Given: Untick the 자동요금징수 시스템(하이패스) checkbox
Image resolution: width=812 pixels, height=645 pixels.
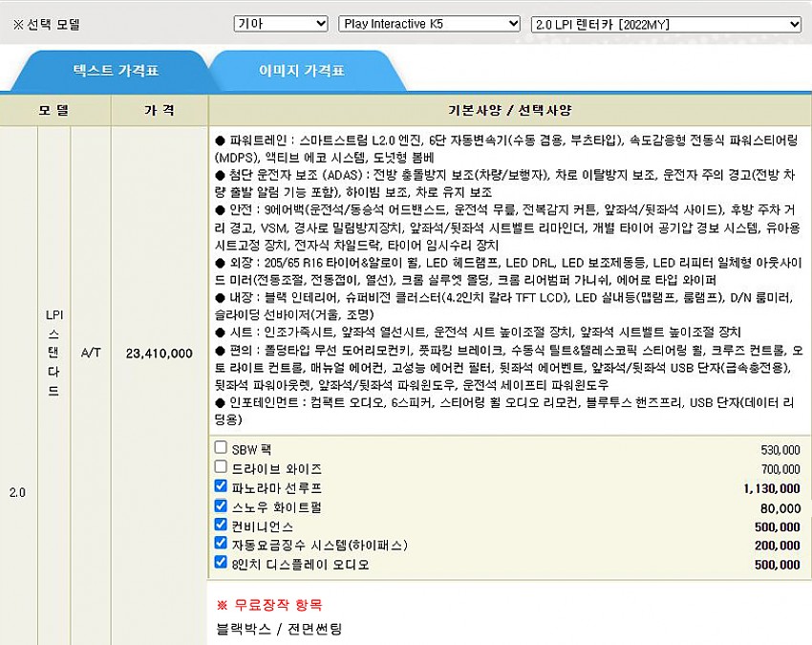Looking at the screenshot, I should 222,545.
